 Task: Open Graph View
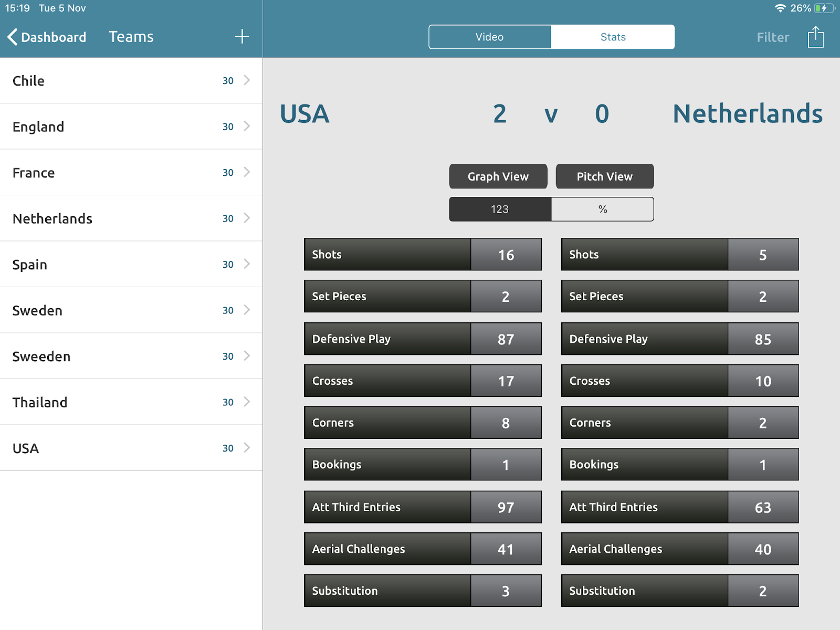[x=498, y=176]
